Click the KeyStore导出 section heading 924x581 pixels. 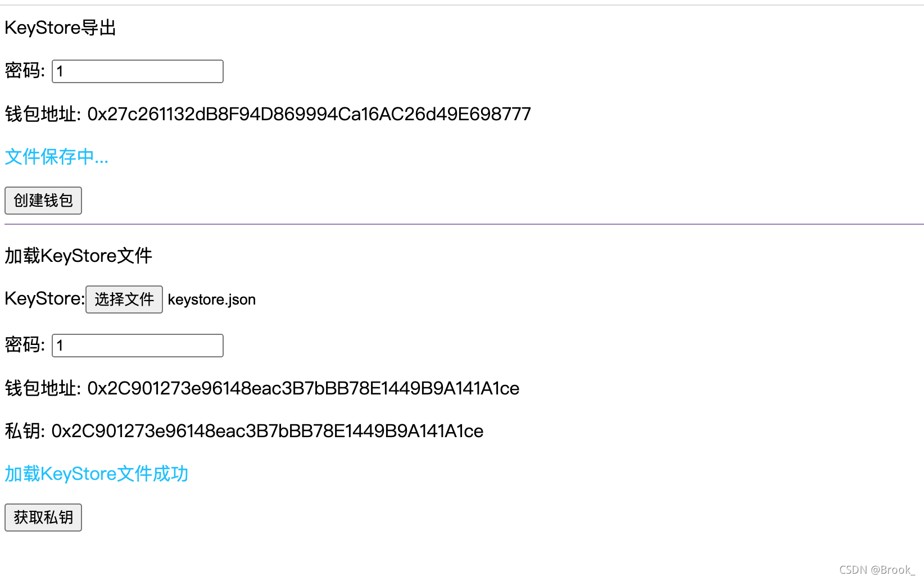tap(60, 27)
